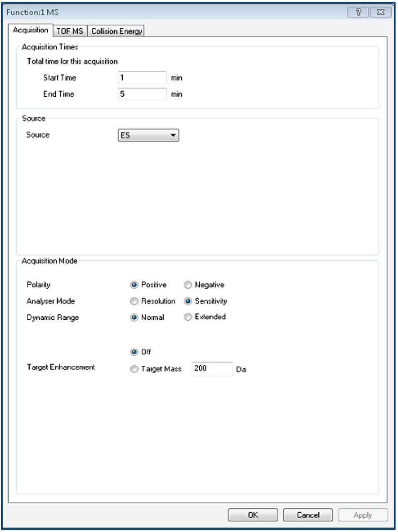Viewport: 398px width, 532px height.
Task: Open the Collision Energy tab
Action: pyautogui.click(x=116, y=31)
